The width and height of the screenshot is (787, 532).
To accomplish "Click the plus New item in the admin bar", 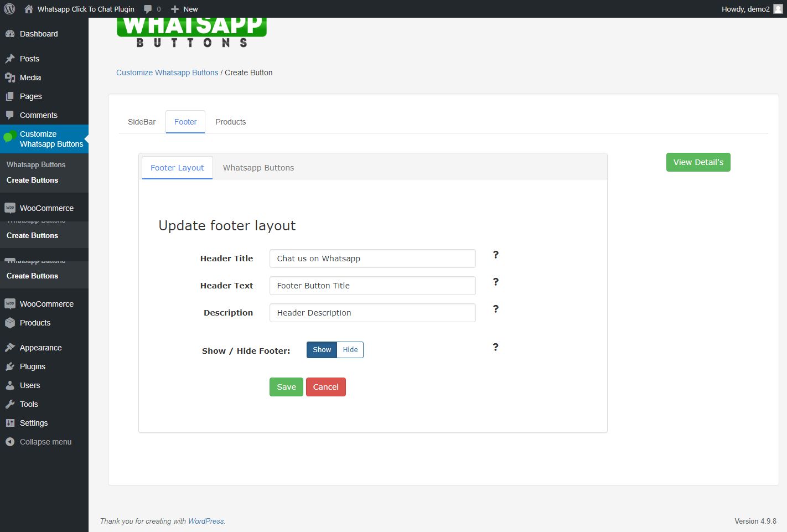I will tap(184, 9).
